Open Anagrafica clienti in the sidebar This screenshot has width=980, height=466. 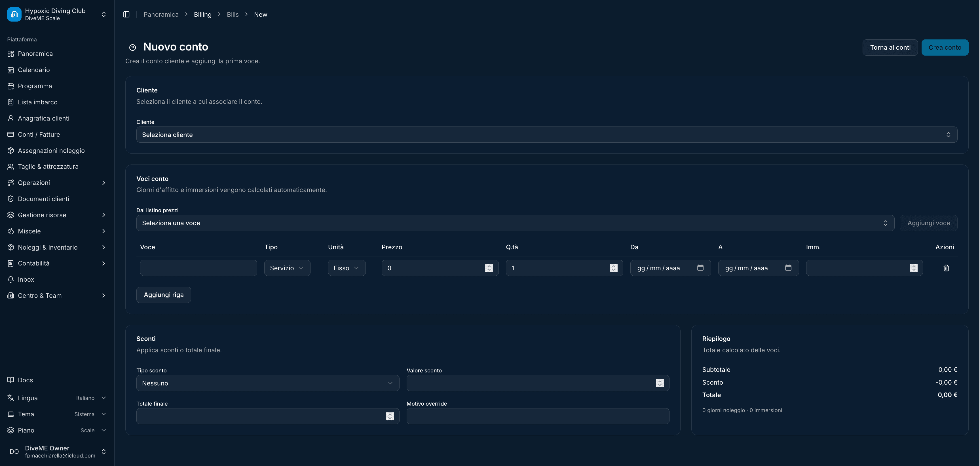click(57, 118)
